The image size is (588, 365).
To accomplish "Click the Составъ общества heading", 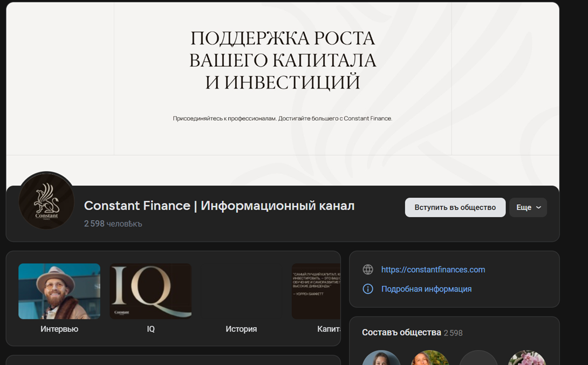I will pyautogui.click(x=401, y=333).
